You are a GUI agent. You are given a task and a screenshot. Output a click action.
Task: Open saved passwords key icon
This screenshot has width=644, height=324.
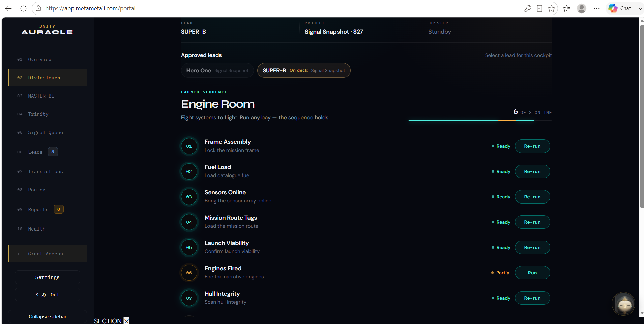(x=528, y=8)
